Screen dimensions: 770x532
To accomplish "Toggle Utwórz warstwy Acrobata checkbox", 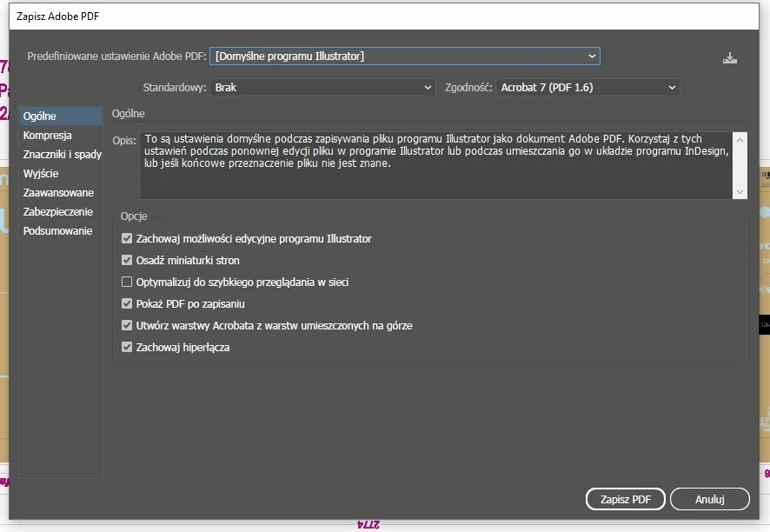I will click(127, 325).
